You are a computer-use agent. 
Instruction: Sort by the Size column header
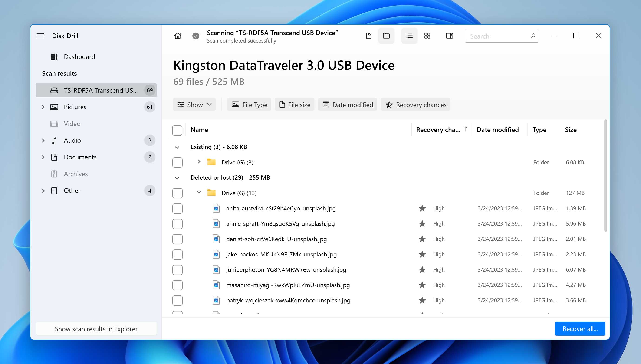(571, 130)
